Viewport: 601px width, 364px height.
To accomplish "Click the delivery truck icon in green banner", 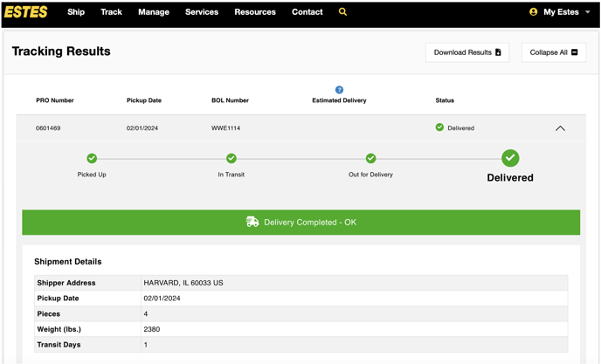I will 252,223.
